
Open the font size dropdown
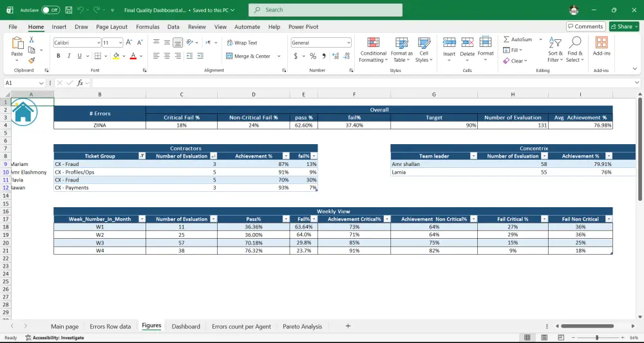pyautogui.click(x=120, y=42)
